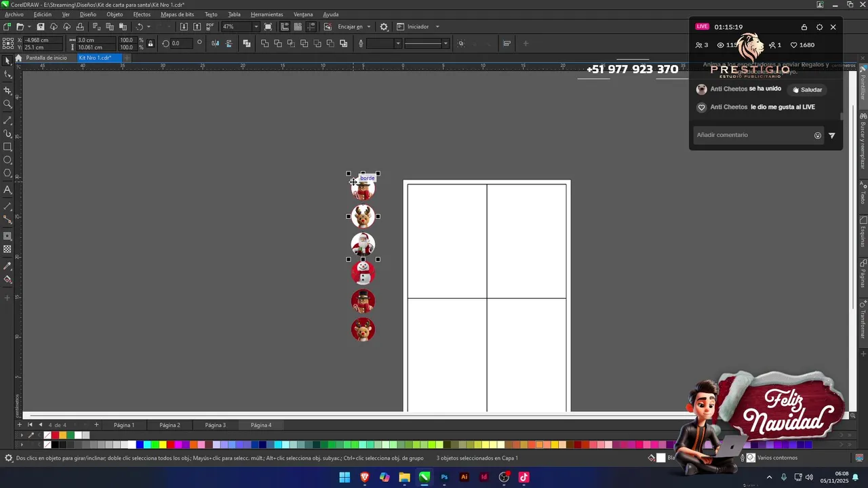The image size is (868, 488).
Task: Select the Artistic Media tool
Action: click(x=7, y=133)
